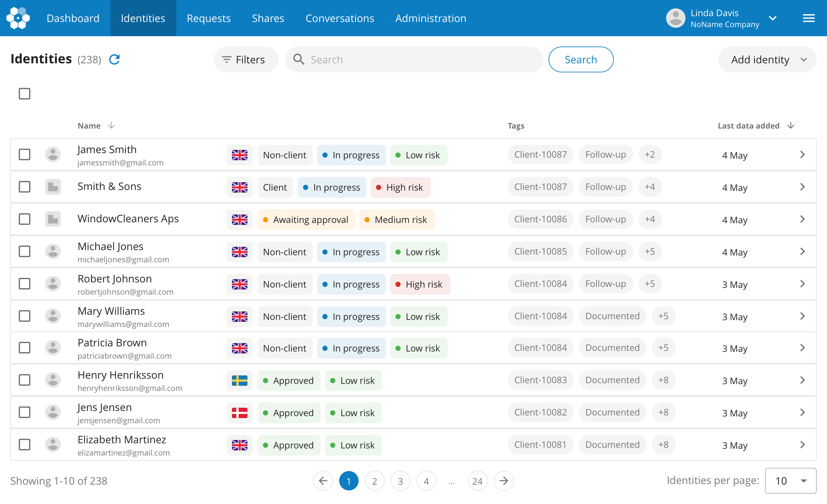Image resolution: width=827 pixels, height=504 pixels.
Task: Click the app logo in header
Action: (18, 18)
